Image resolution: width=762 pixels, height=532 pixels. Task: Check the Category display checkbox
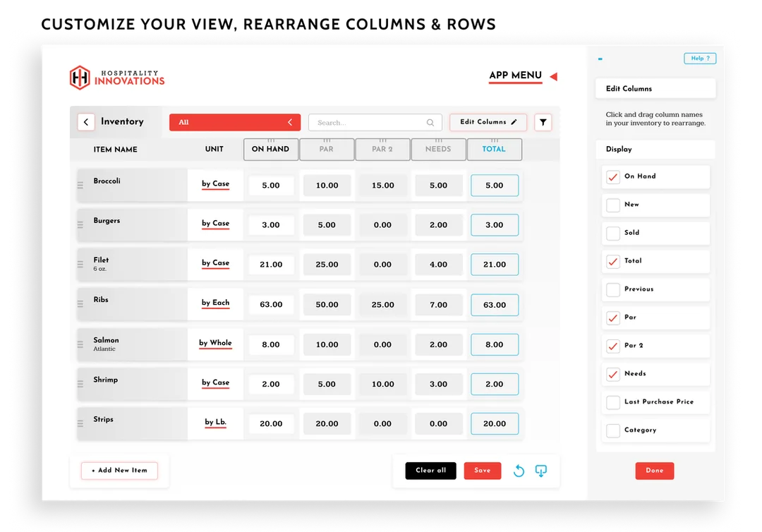(613, 430)
